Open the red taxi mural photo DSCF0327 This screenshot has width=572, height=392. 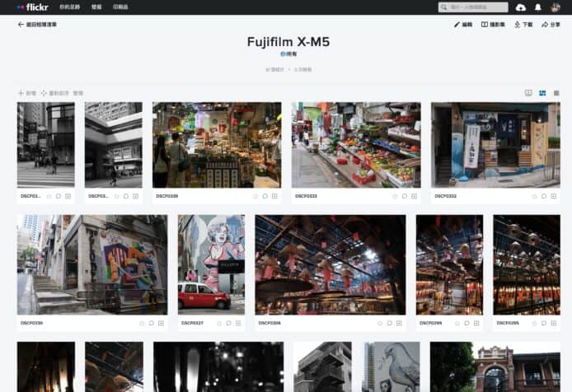tap(211, 264)
